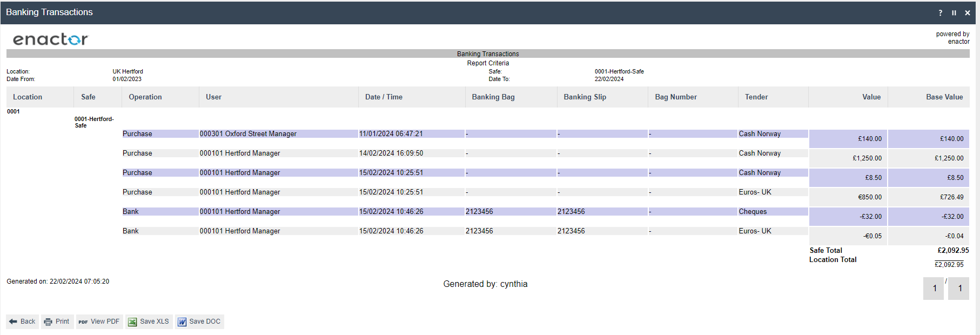
Task: Click the 0001 location row label
Action: point(14,112)
